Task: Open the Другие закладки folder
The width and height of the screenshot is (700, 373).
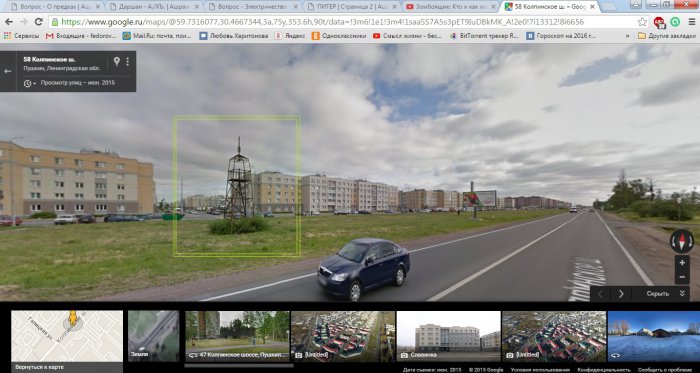Action: [x=667, y=36]
